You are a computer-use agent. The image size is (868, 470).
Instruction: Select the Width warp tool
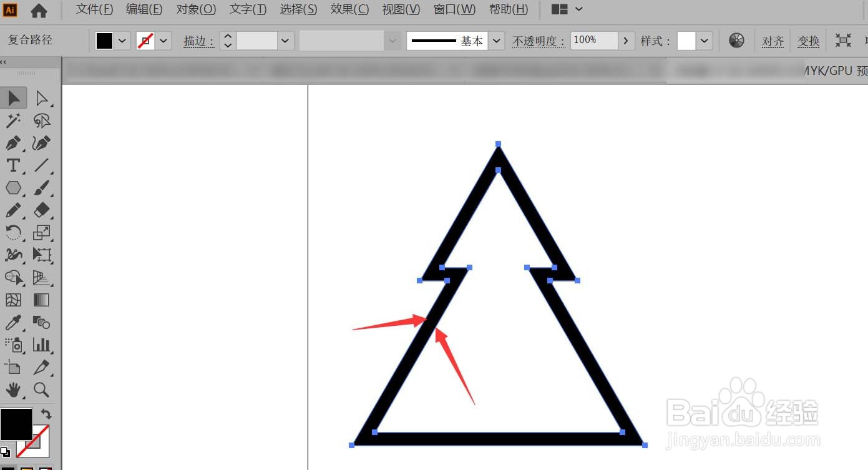coord(14,255)
